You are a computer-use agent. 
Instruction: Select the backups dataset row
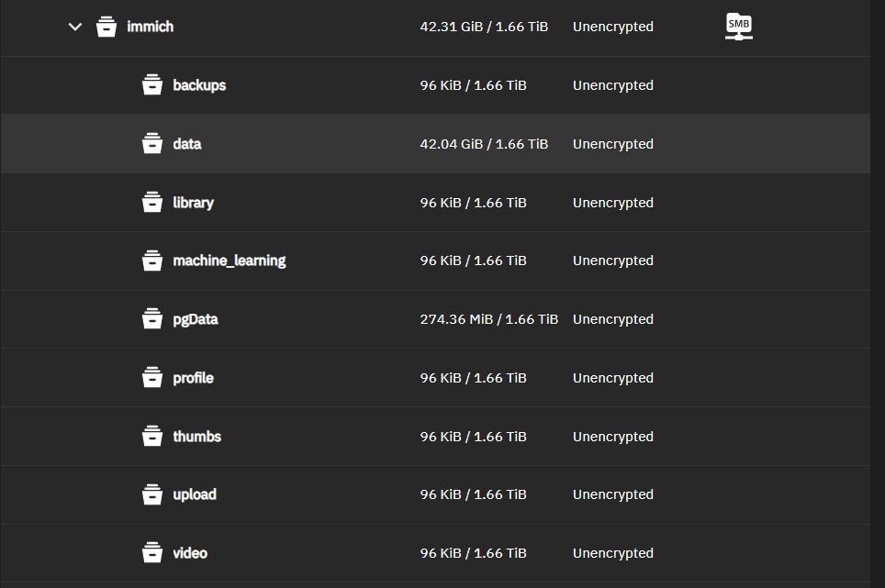[x=199, y=85]
